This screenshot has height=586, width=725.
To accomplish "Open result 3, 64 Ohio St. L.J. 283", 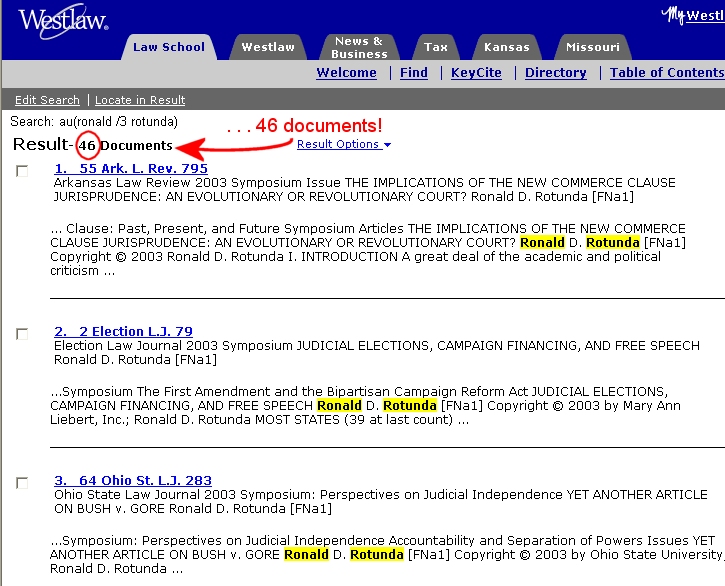I will [133, 480].
